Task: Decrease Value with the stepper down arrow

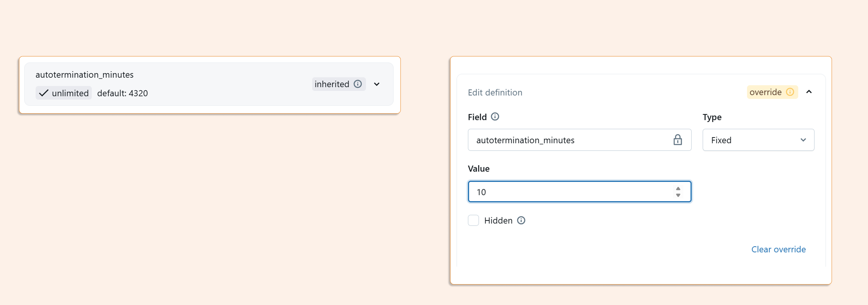Action: [x=678, y=195]
